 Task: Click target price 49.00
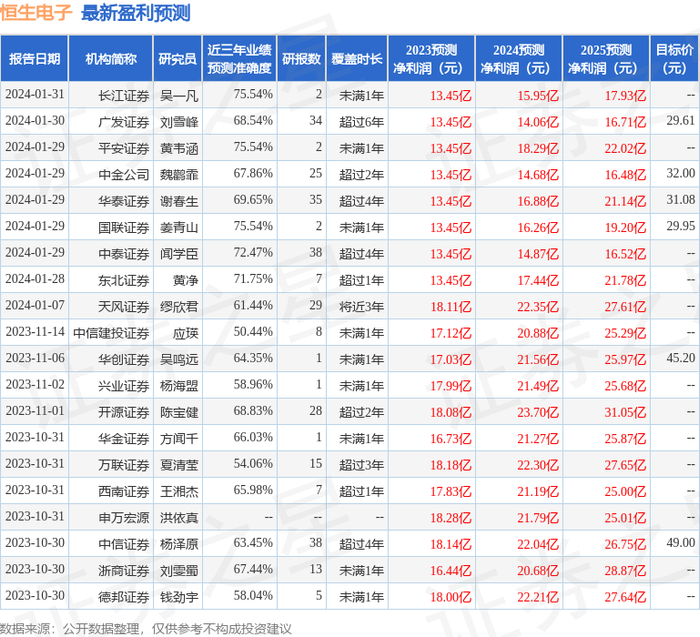(x=680, y=543)
